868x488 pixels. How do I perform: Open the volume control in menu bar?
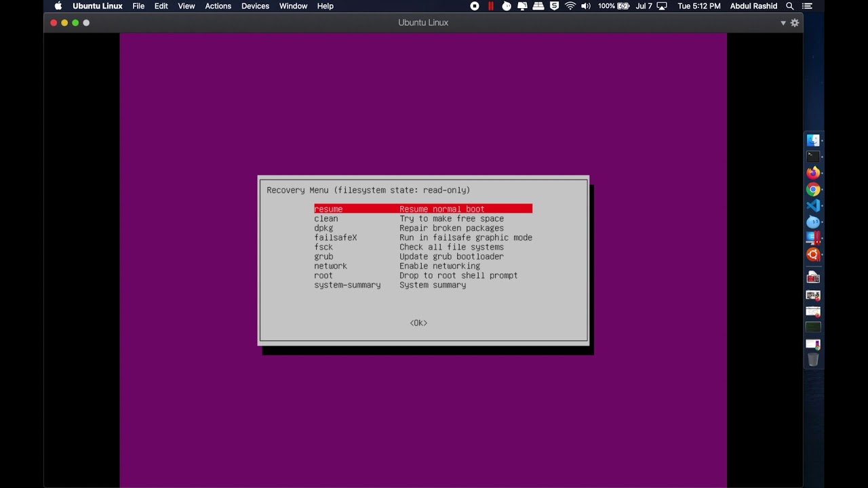coord(586,6)
